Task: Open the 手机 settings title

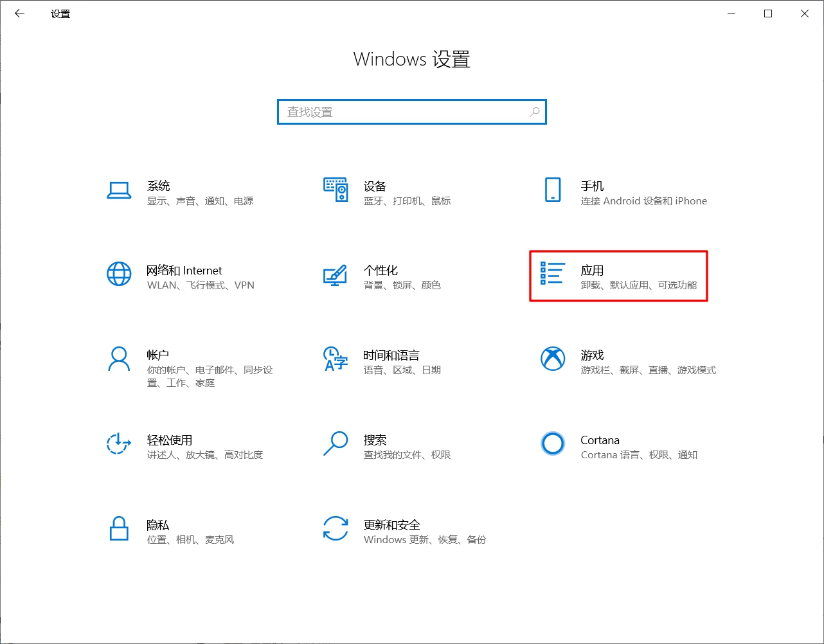Action: point(592,186)
